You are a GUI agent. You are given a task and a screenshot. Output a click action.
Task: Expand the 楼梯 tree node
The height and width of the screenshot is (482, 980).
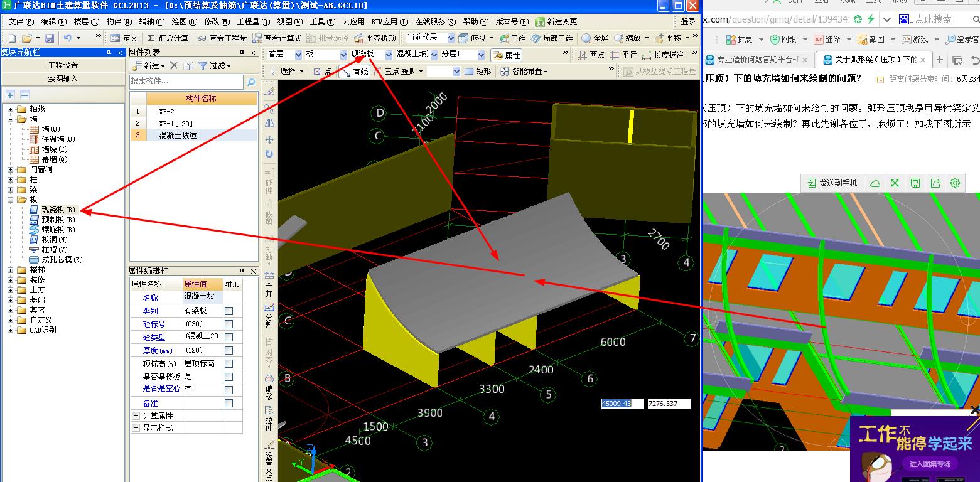[x=10, y=270]
